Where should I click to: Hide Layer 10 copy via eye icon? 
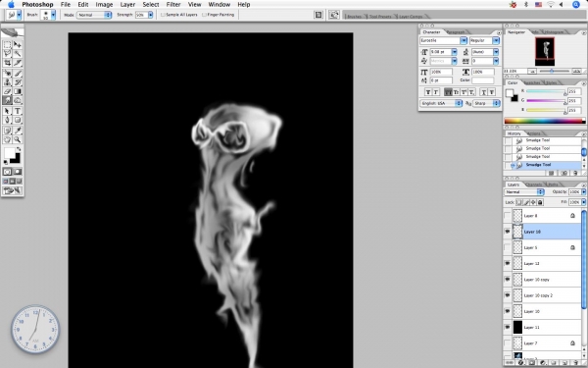pos(508,280)
